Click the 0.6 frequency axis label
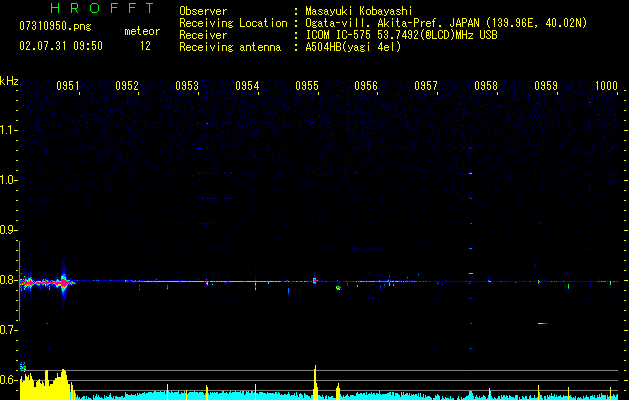This screenshot has height=400, width=629. click(x=9, y=380)
